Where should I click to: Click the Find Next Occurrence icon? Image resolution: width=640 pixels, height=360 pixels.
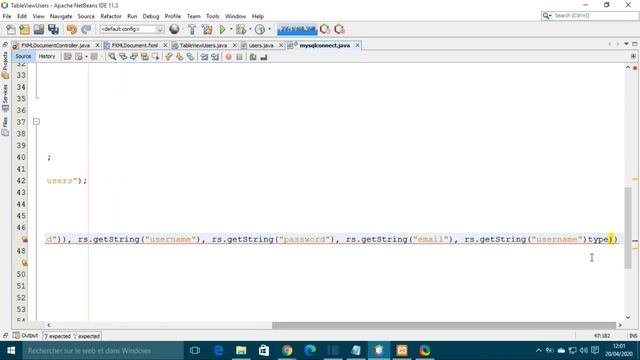tap(133, 57)
